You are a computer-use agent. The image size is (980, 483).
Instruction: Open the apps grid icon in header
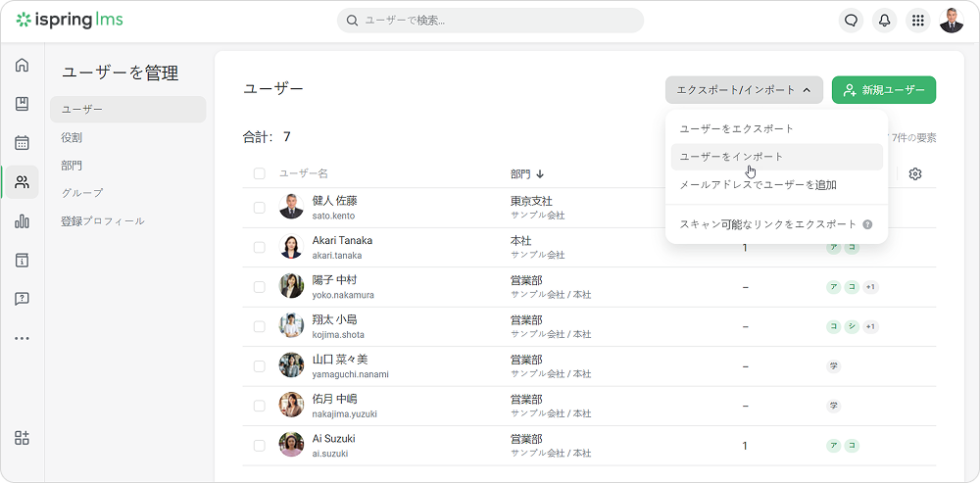coord(917,21)
